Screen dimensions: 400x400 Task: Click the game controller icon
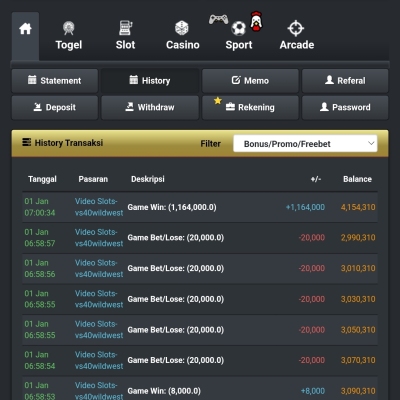(x=219, y=19)
